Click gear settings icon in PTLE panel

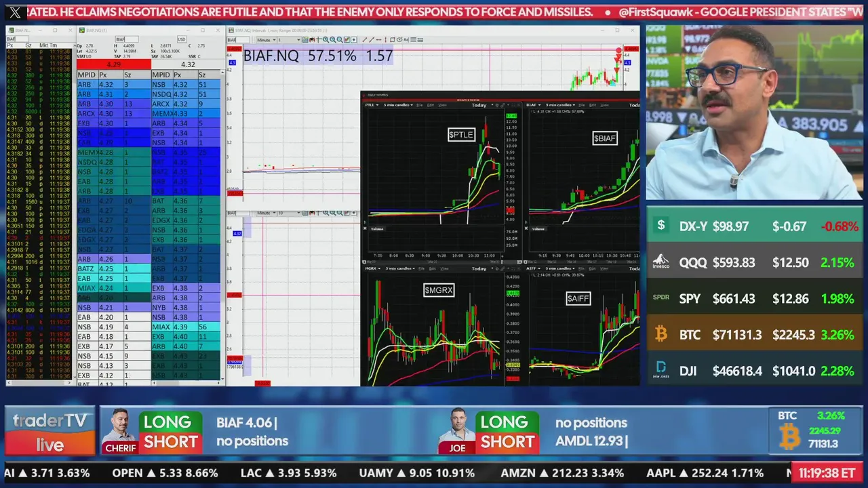click(497, 105)
